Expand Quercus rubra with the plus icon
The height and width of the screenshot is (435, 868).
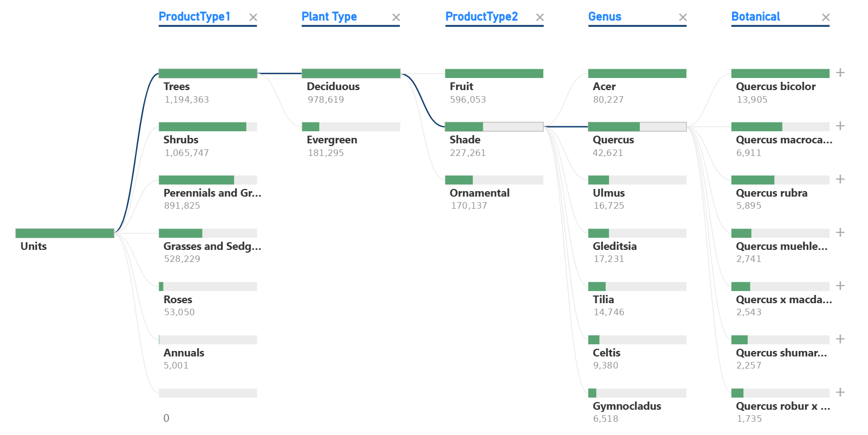pos(840,180)
